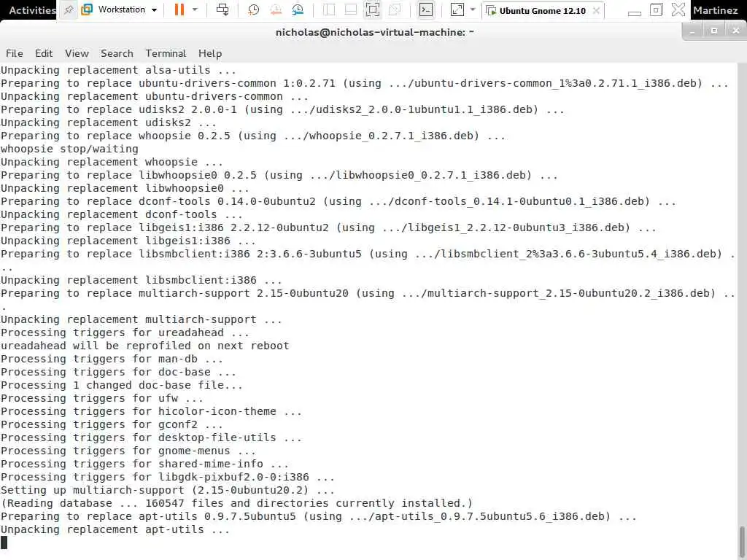Click 'Processing triggers for ufw' line
The width and height of the screenshot is (747, 560).
(101, 398)
